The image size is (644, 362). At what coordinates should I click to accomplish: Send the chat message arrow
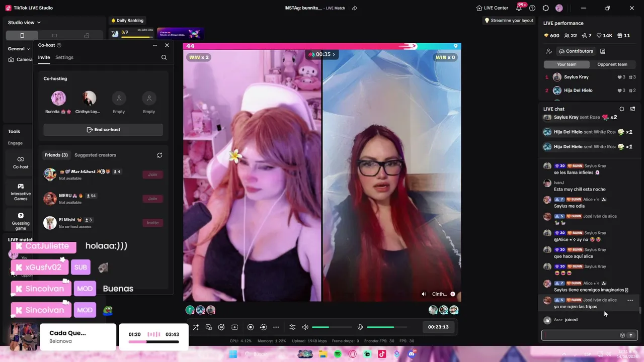click(x=631, y=335)
